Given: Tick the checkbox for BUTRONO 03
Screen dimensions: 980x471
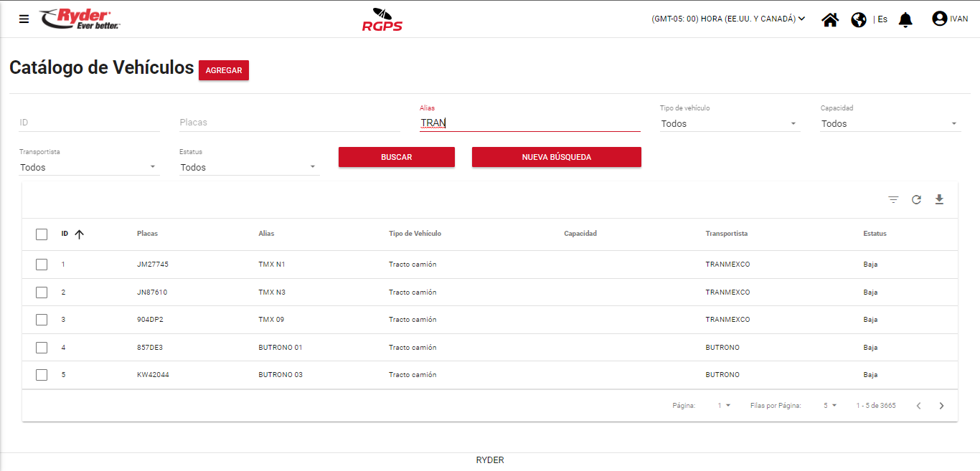Looking at the screenshot, I should coord(42,375).
